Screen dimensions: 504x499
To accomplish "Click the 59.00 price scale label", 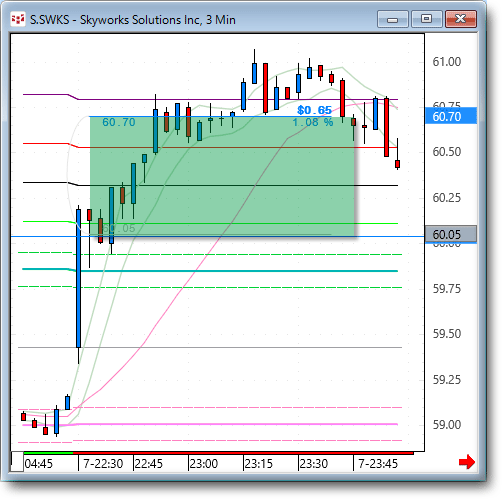I will [447, 425].
